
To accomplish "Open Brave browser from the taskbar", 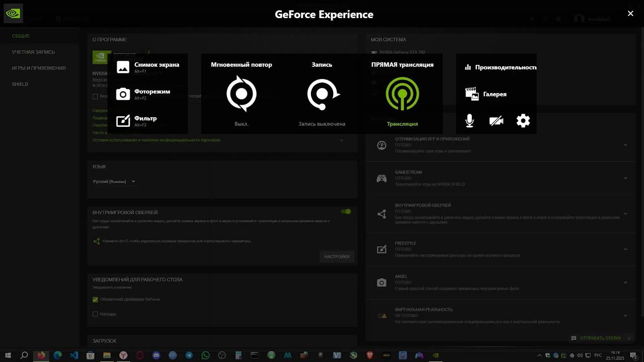I will (x=370, y=355).
